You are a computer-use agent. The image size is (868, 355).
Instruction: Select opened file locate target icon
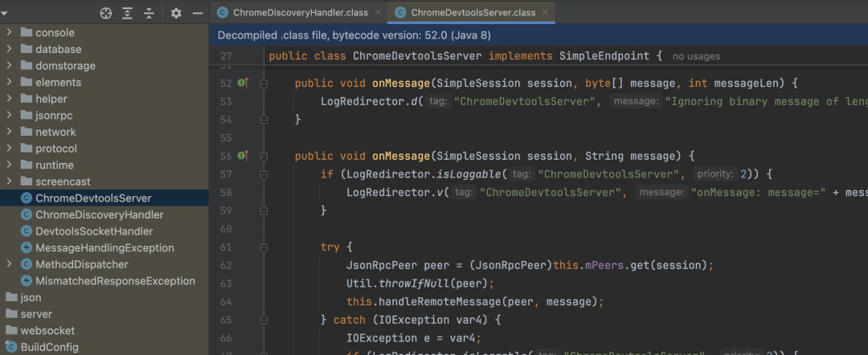[106, 14]
